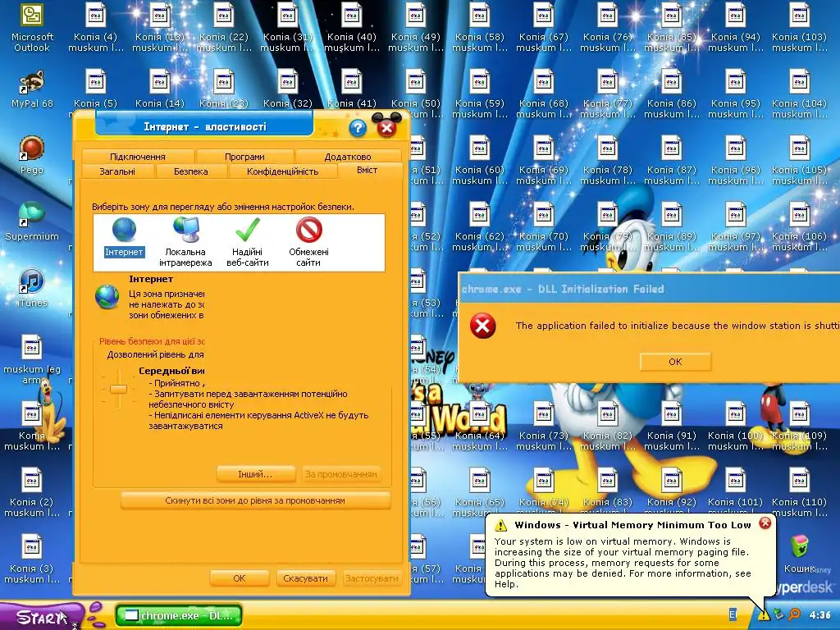This screenshot has width=840, height=630.
Task: Select the Копія (40) file icon
Action: pyautogui.click(x=351, y=16)
